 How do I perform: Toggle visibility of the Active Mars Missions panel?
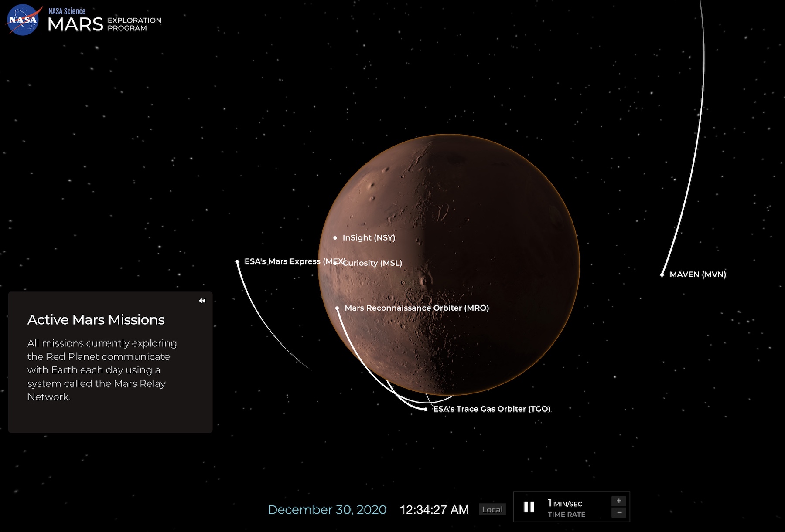pyautogui.click(x=202, y=301)
